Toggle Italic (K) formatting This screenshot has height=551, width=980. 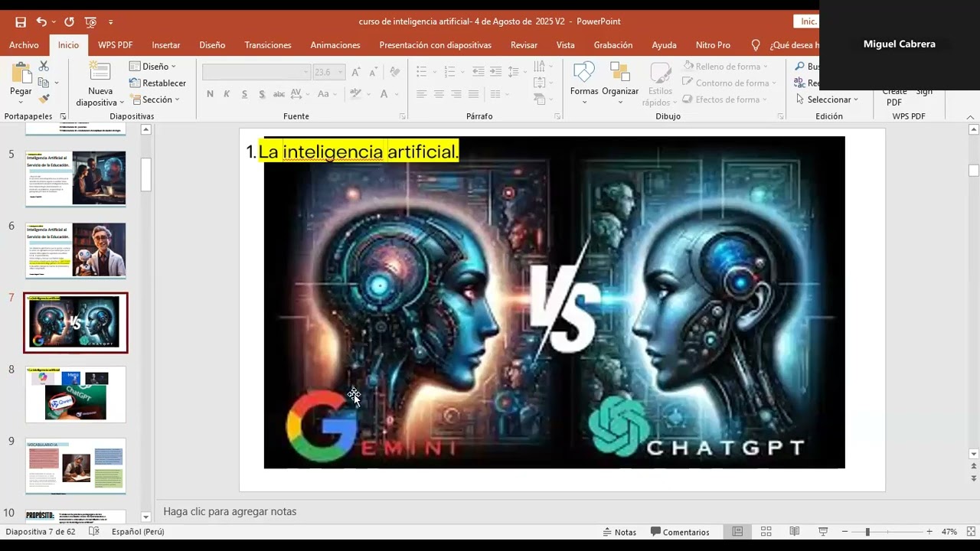(x=227, y=94)
